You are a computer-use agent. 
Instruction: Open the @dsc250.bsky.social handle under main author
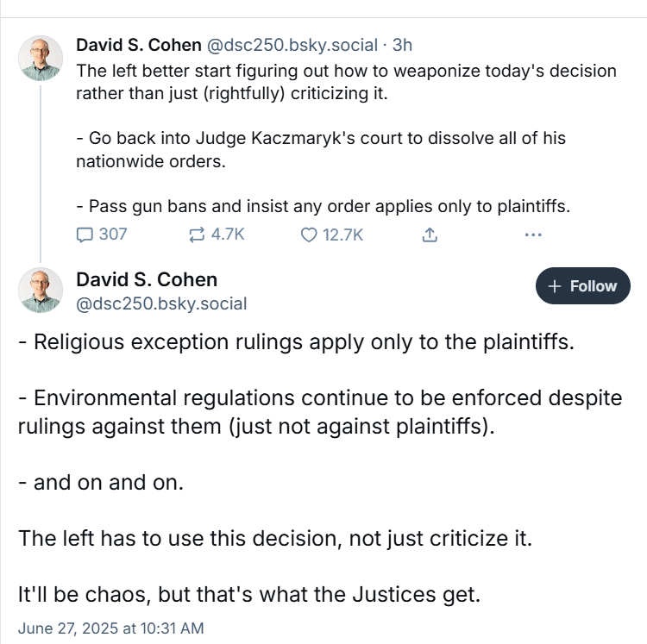[x=162, y=303]
